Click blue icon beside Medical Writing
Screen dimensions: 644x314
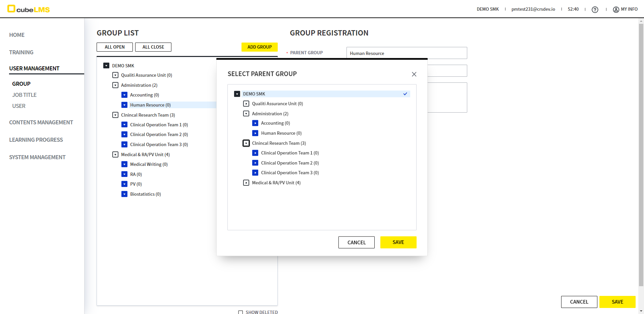tap(124, 164)
